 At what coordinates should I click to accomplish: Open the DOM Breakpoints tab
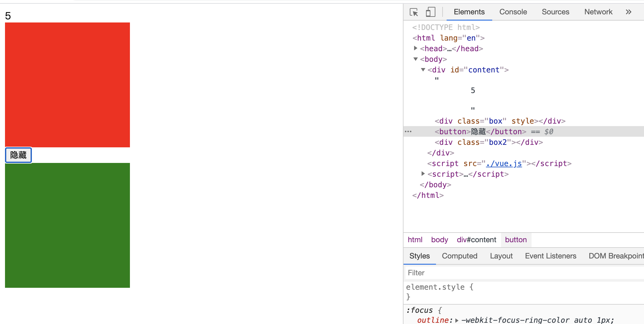pyautogui.click(x=616, y=256)
